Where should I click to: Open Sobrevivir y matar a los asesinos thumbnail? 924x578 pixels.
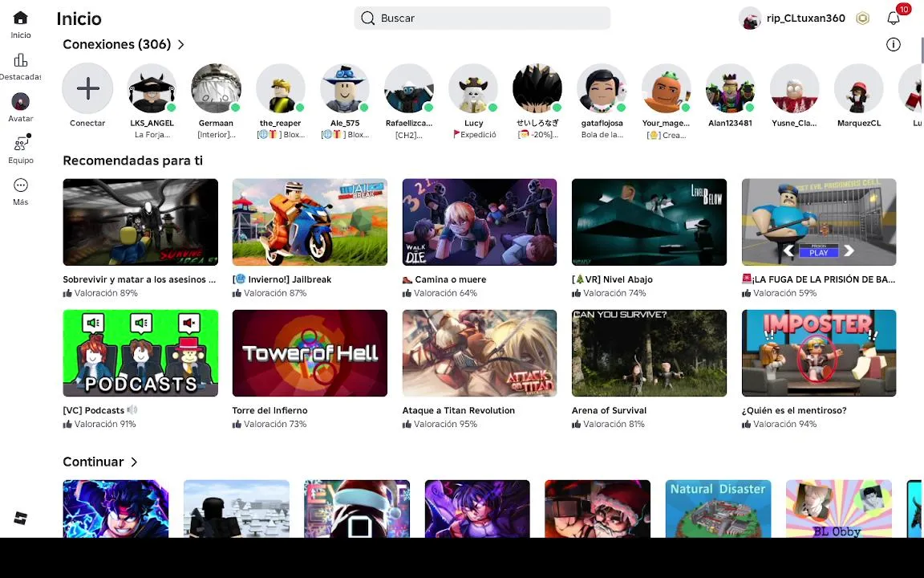coord(140,222)
